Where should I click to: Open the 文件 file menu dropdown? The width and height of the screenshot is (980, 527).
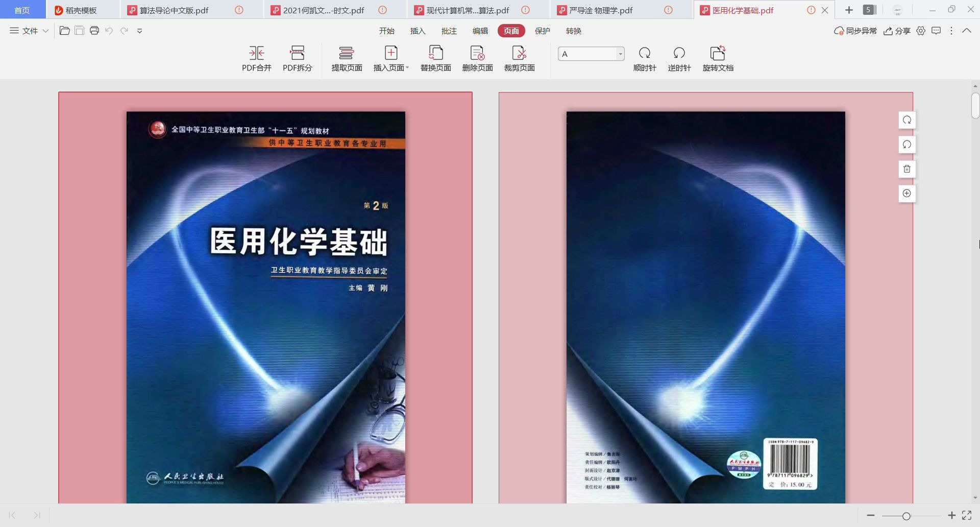click(29, 31)
